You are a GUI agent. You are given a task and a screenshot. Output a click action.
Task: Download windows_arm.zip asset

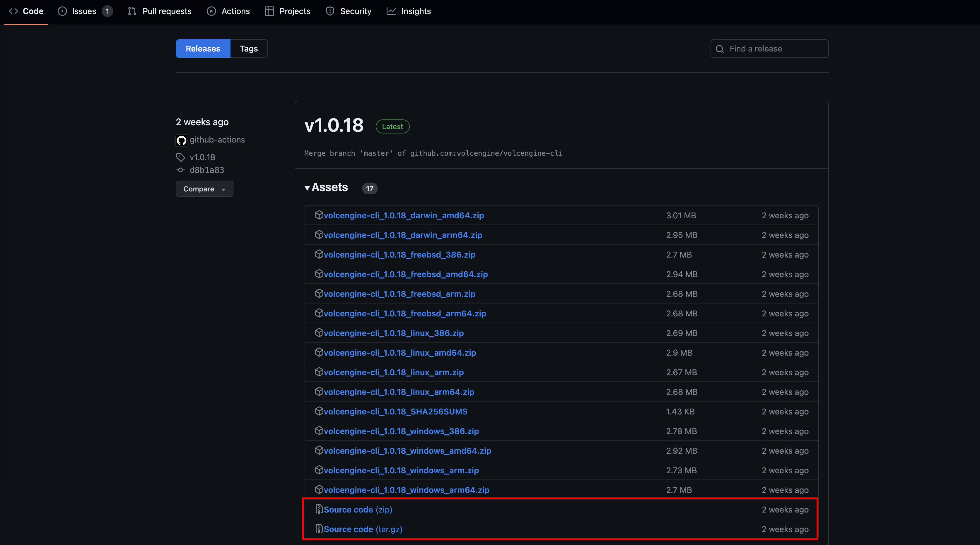[401, 471]
